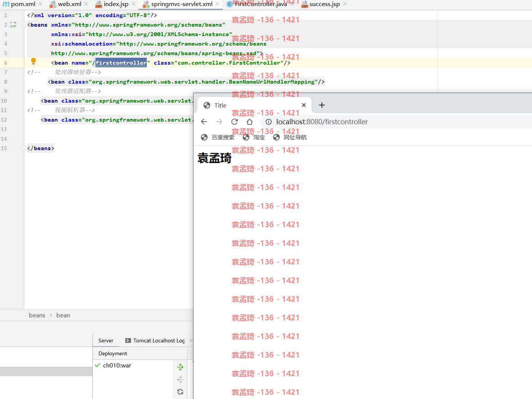This screenshot has height=399, width=532.
Task: Close the springmvc-servlet.xml tab
Action: (217, 4)
